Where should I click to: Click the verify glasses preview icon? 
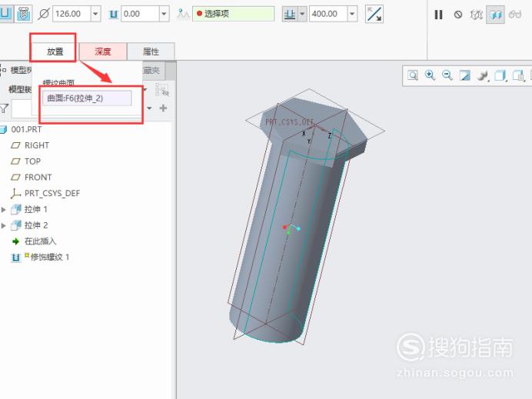click(515, 15)
